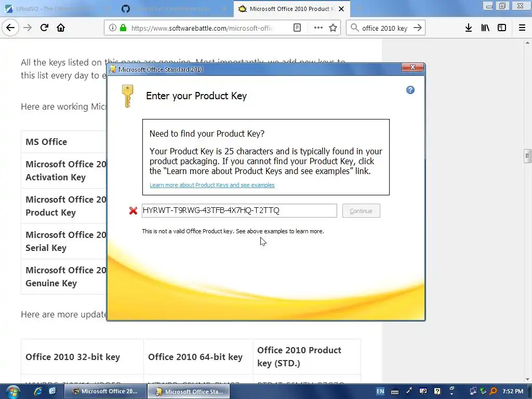The height and width of the screenshot is (399, 532).
Task: Go back using Firefox back arrow
Action: coord(10,28)
